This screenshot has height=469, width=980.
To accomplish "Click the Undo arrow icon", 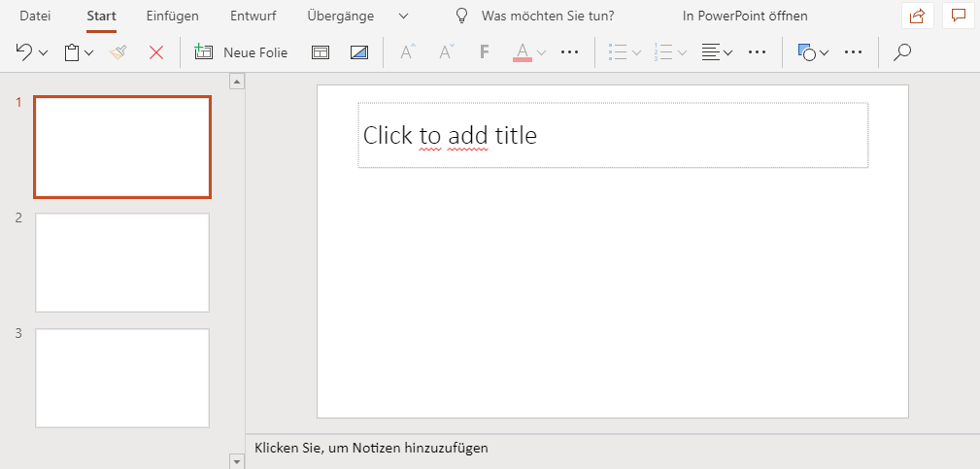I will coord(24,52).
